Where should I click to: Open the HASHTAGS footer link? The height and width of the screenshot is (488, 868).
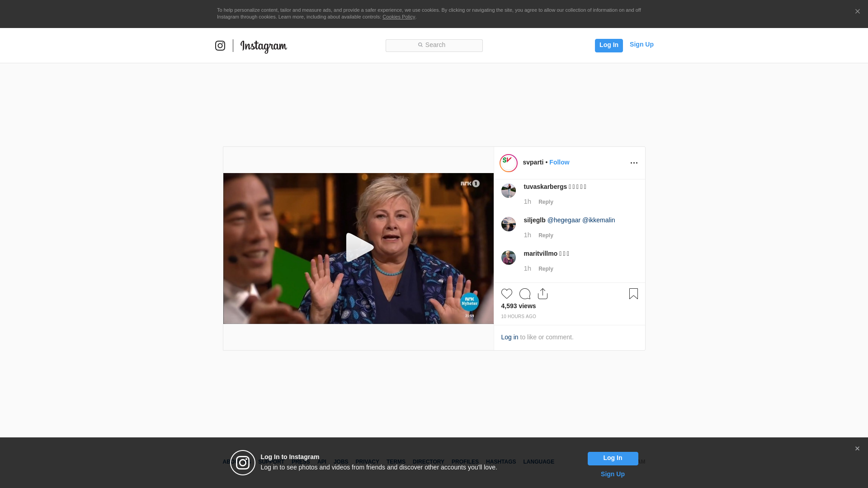click(x=501, y=462)
